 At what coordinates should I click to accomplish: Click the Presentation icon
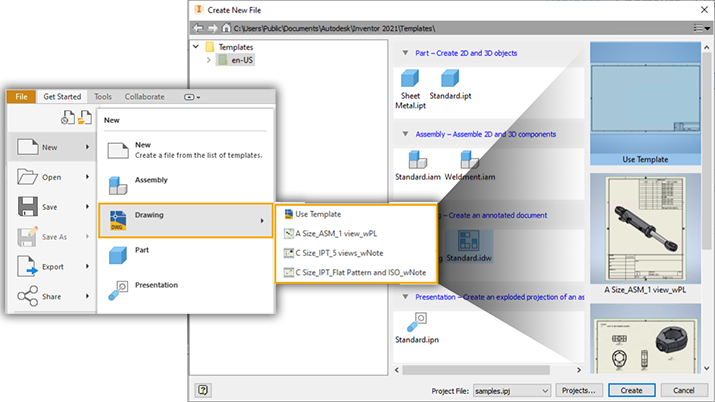coord(118,290)
